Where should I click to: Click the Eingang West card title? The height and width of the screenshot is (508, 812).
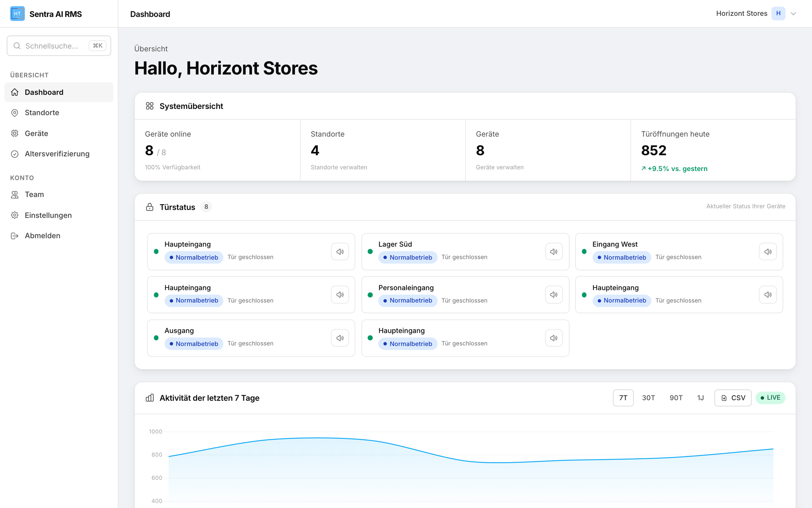pos(615,244)
